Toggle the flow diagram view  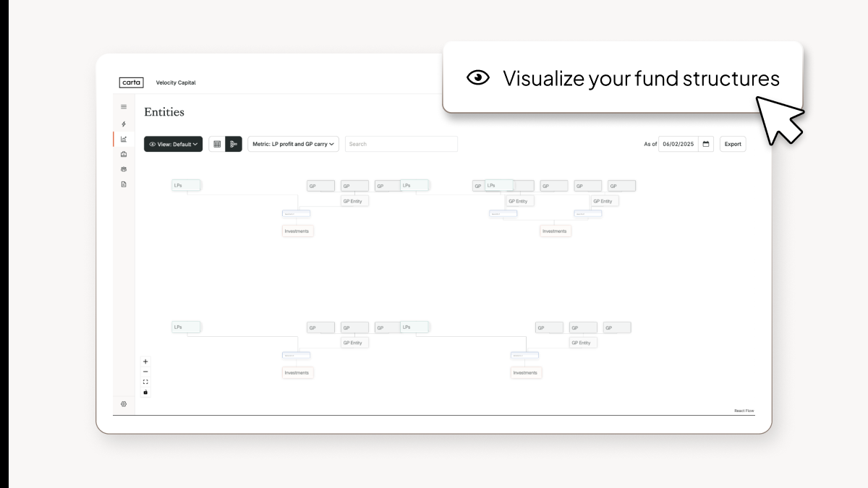pyautogui.click(x=234, y=144)
